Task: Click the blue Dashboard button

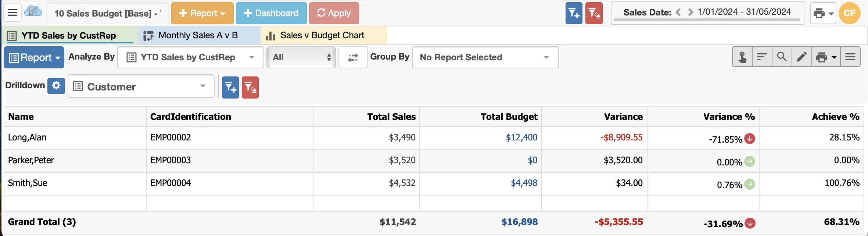Action: pyautogui.click(x=271, y=13)
